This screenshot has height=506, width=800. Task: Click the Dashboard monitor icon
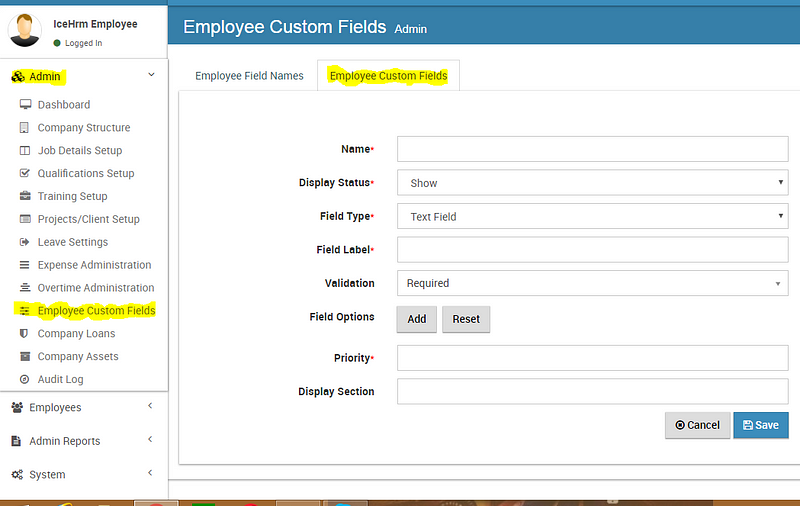pos(25,105)
